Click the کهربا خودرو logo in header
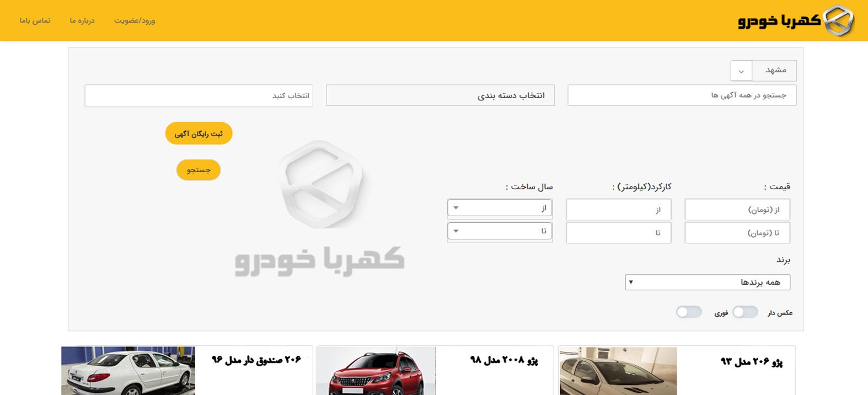The height and width of the screenshot is (395, 868). click(x=796, y=21)
